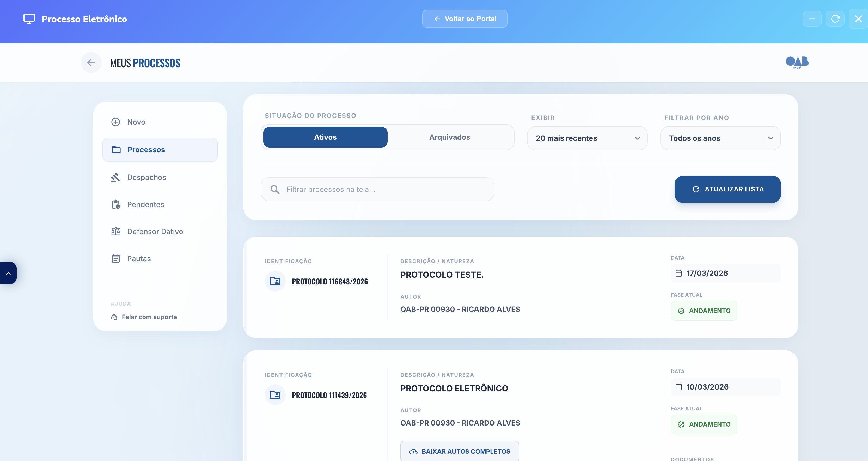Click the reload icon in the top bar
Image resolution: width=868 pixels, height=461 pixels.
(835, 19)
